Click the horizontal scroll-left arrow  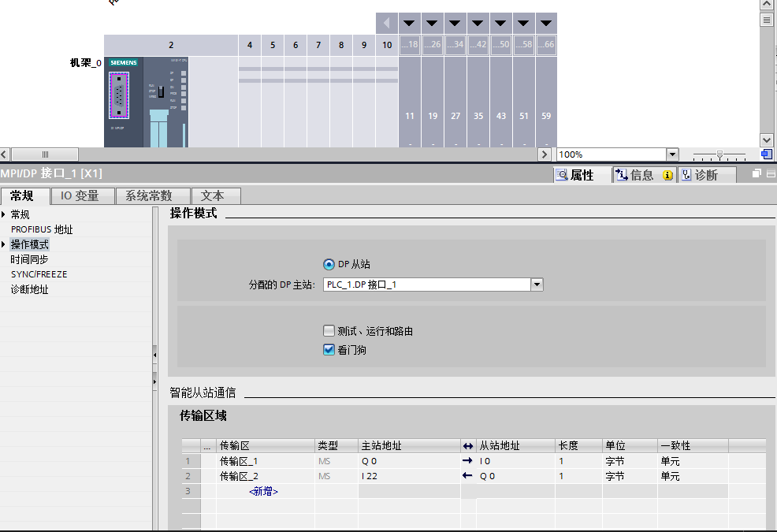5,154
